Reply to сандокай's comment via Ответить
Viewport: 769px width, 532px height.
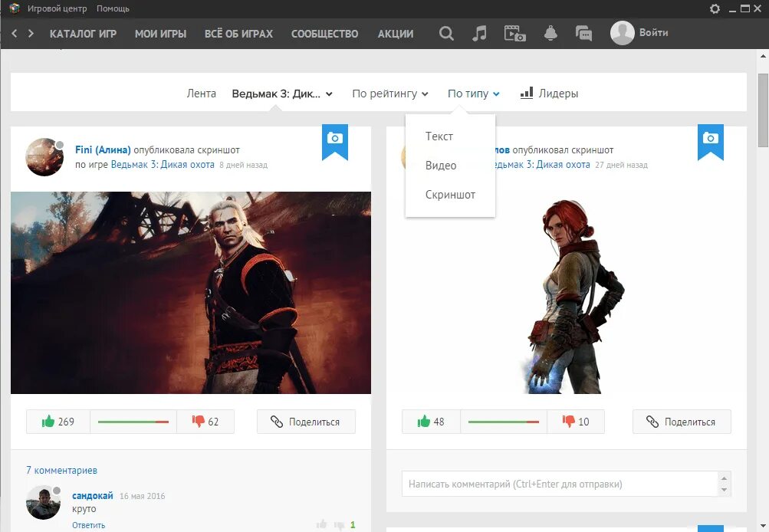click(88, 525)
